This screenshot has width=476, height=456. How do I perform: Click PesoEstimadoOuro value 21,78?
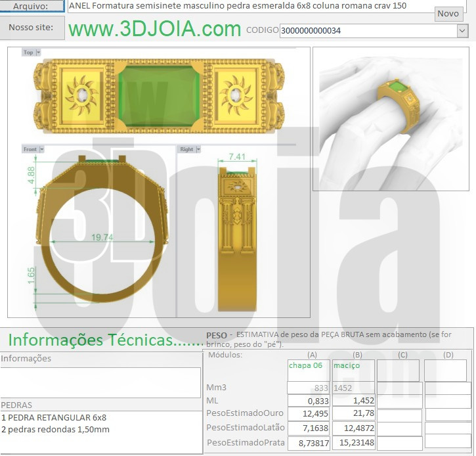tap(354, 414)
